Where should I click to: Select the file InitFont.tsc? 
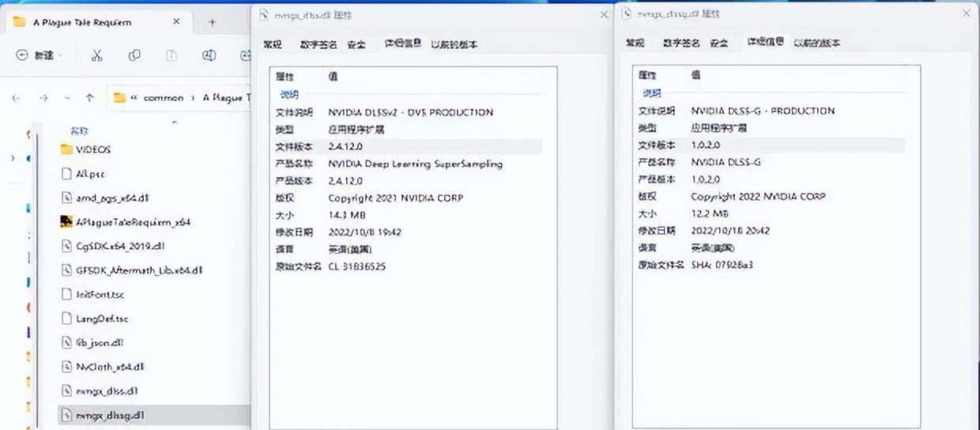click(x=100, y=294)
